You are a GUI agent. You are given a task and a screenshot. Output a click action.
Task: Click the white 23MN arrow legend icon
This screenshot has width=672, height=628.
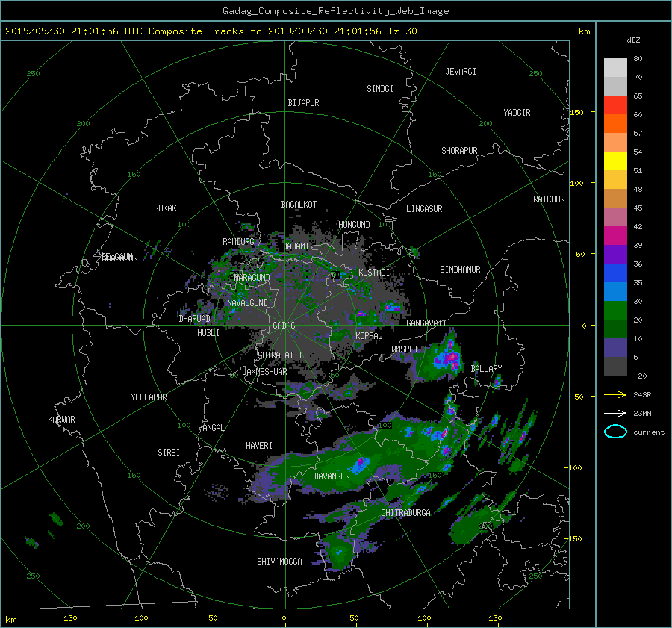615,413
